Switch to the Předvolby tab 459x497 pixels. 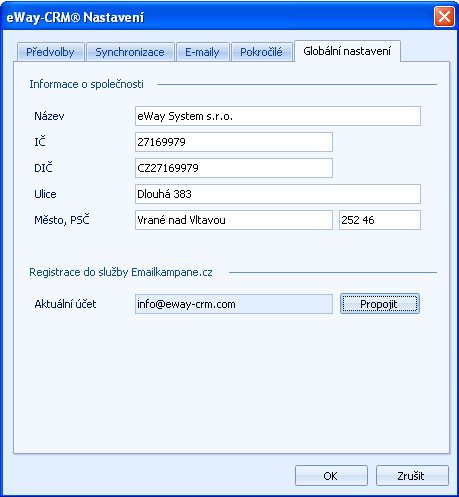(50, 52)
